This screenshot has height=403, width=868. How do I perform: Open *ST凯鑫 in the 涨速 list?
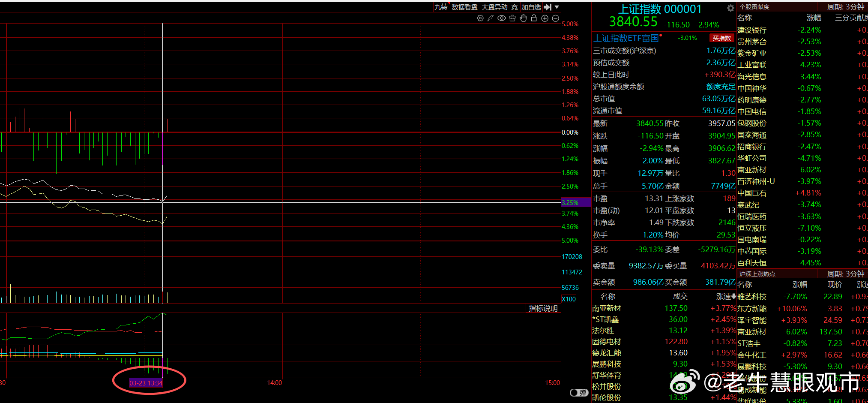click(605, 319)
